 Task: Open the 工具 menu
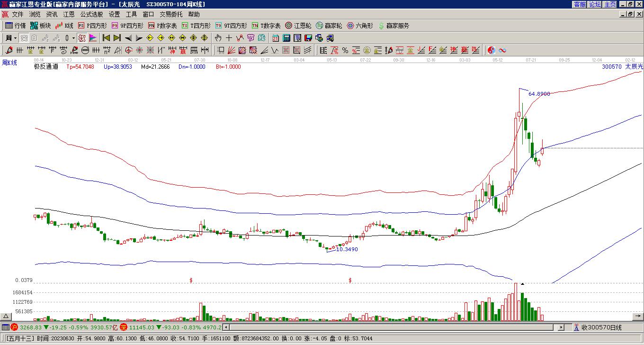click(131, 15)
